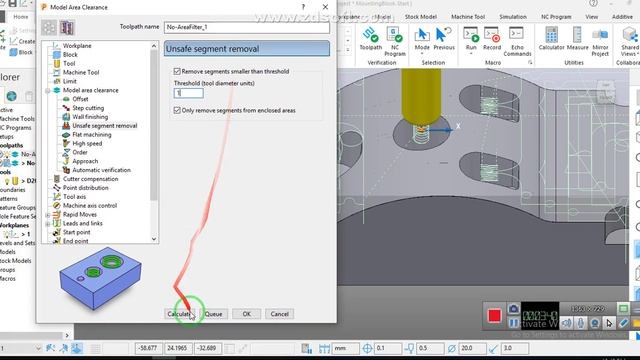Image resolution: width=640 pixels, height=360 pixels.
Task: Click the red stop recording button
Action: click(494, 316)
